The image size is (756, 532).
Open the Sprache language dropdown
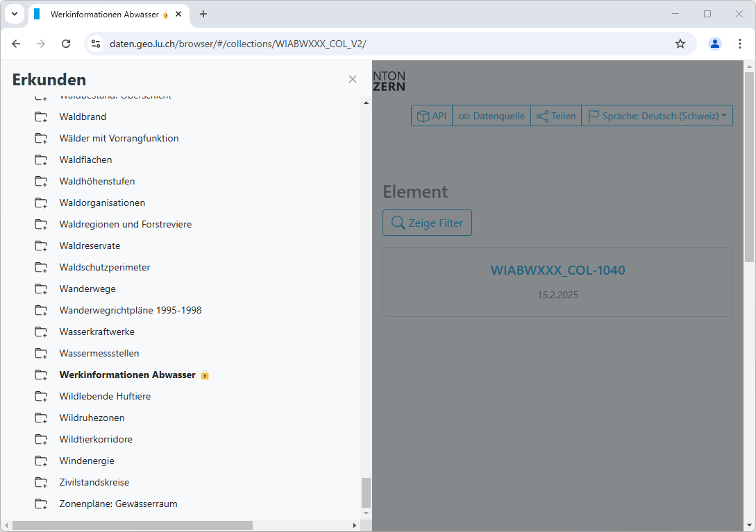click(x=657, y=116)
